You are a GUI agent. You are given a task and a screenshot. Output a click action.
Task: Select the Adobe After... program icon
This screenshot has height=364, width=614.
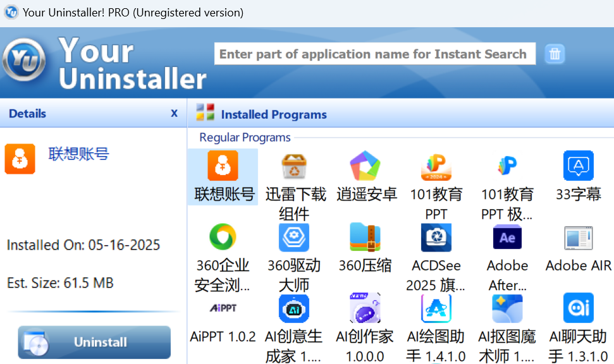(x=508, y=237)
